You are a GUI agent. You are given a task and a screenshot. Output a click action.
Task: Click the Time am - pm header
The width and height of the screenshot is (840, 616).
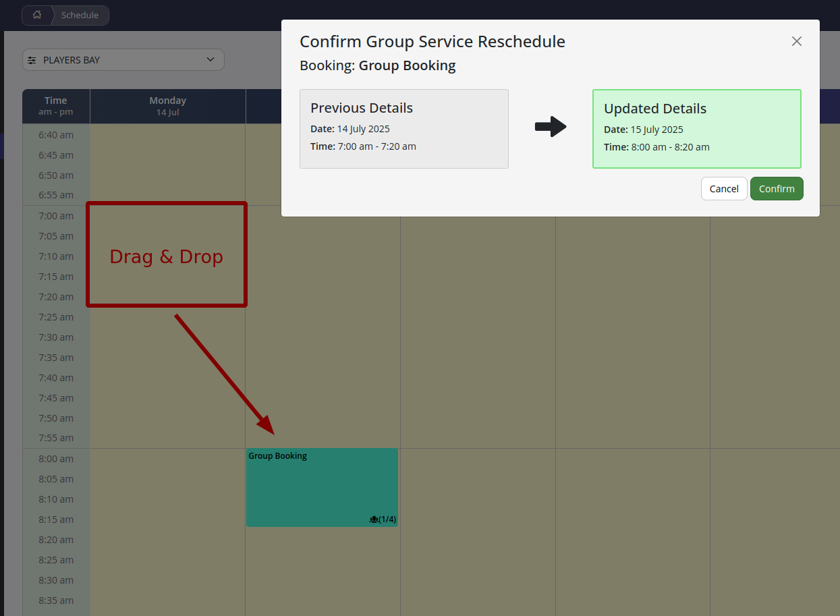click(56, 106)
